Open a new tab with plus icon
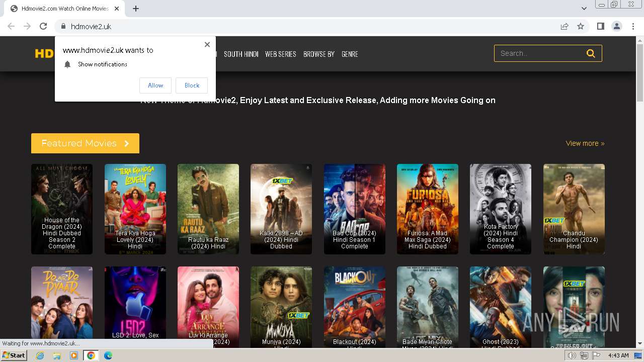The height and width of the screenshot is (362, 644). coord(136,9)
